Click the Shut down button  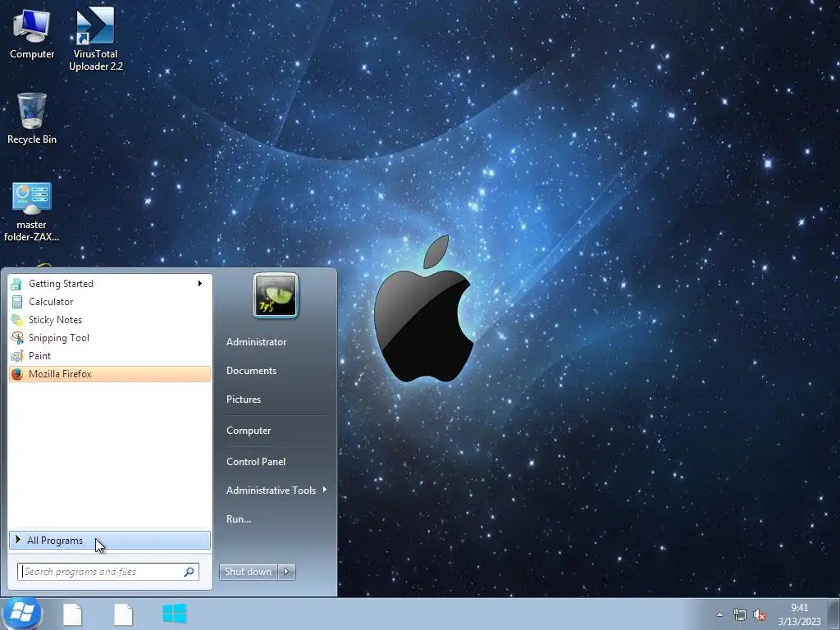[x=249, y=572]
